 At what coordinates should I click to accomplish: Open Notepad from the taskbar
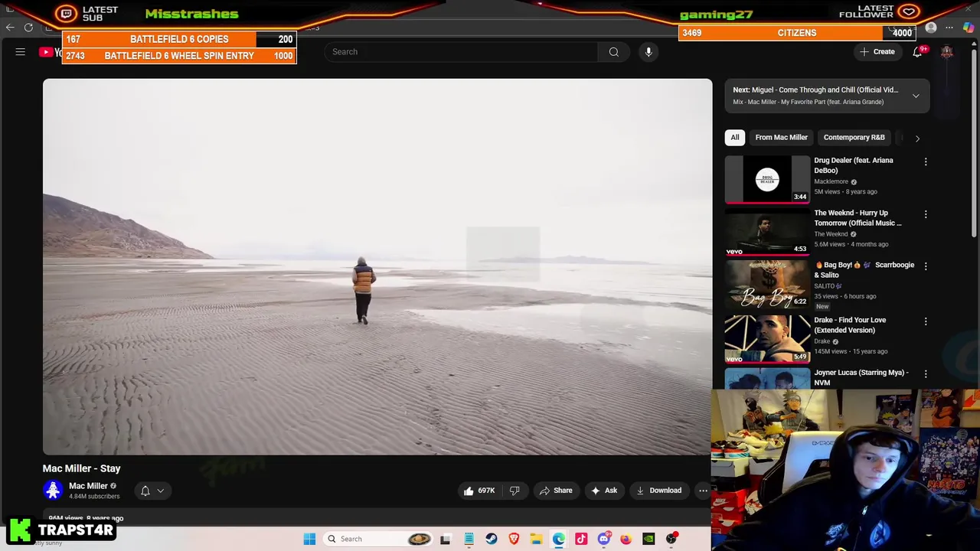(x=469, y=539)
